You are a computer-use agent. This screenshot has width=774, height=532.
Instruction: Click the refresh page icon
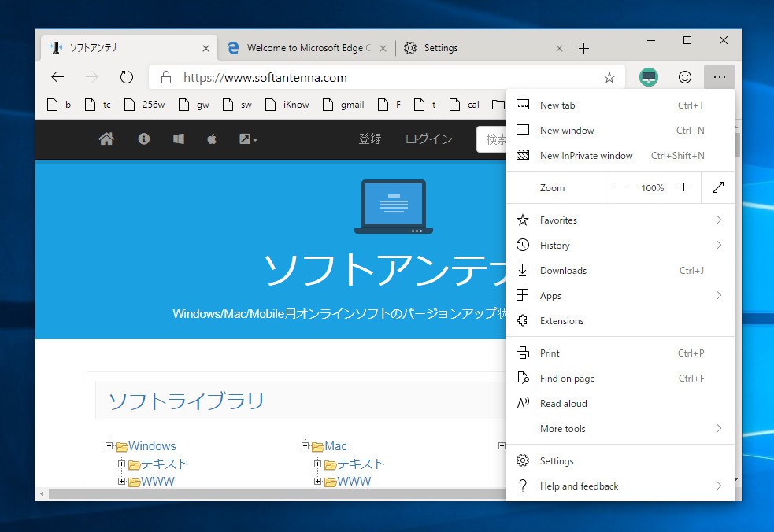point(126,77)
